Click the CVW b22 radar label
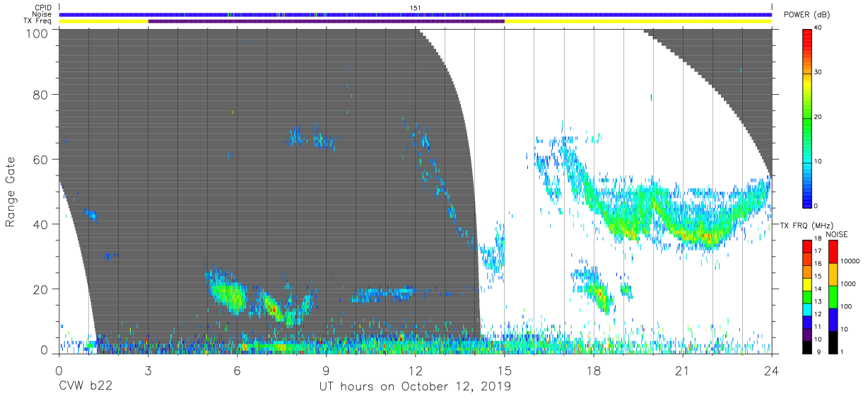The height and width of the screenshot is (401, 868). click(x=86, y=387)
